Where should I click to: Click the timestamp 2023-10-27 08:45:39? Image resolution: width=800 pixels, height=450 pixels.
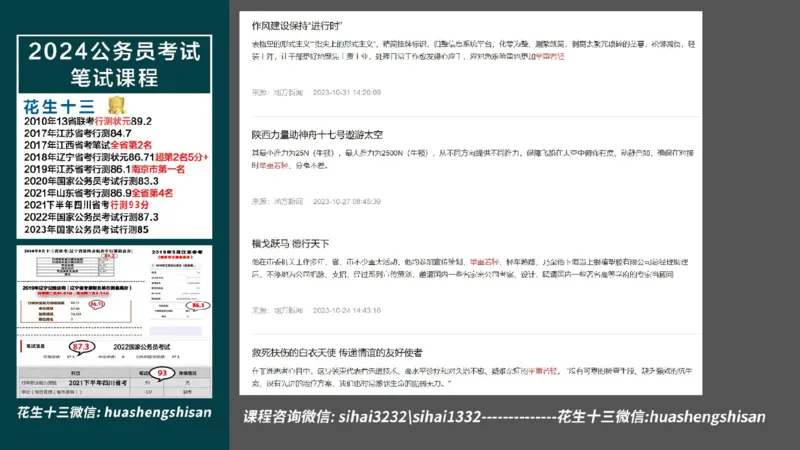(346, 202)
